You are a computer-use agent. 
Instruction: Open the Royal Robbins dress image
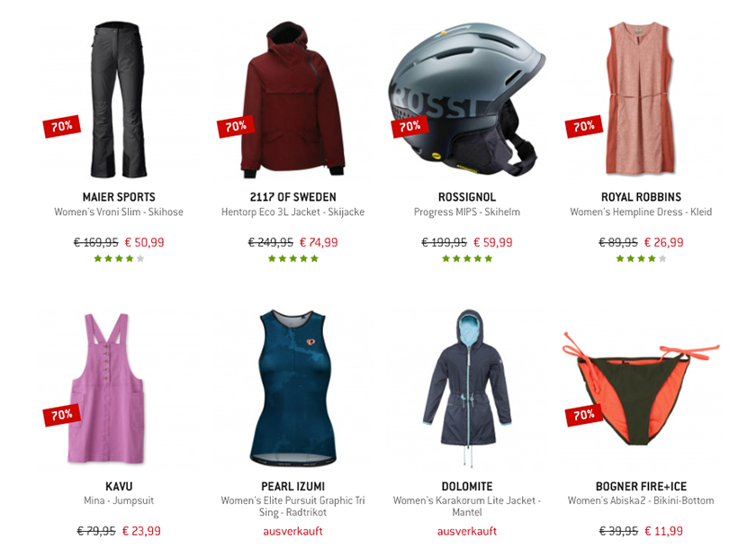[x=640, y=98]
